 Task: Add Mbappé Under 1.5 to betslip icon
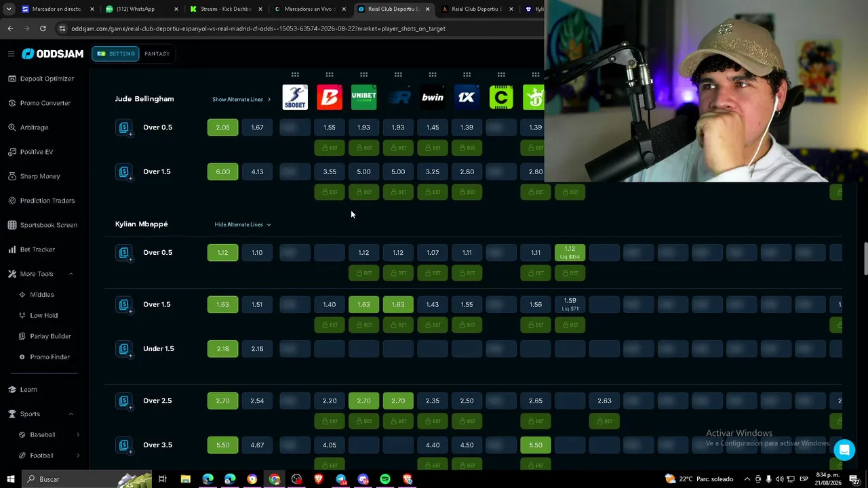tap(124, 349)
